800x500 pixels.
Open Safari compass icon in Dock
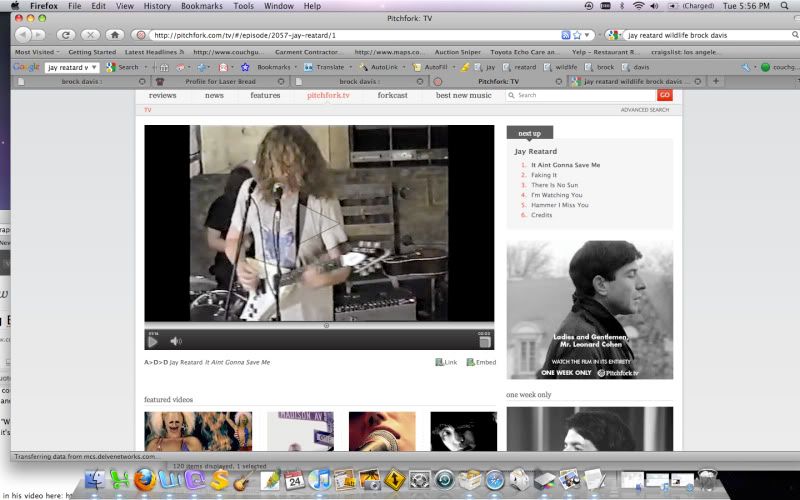[494, 480]
